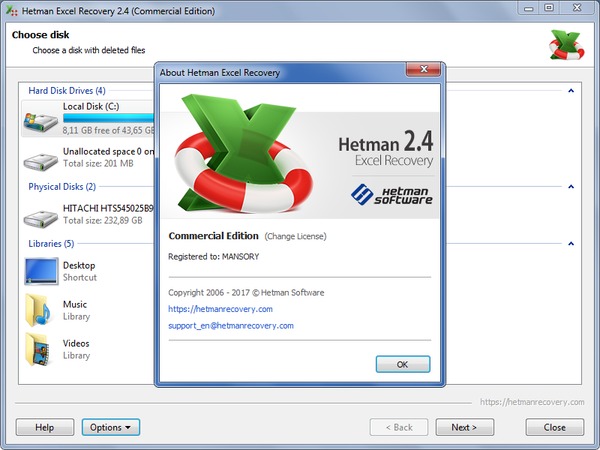Click the 'Commercial Edition' heading in About dialog
Viewport: 600px width, 450px height.
pos(214,236)
